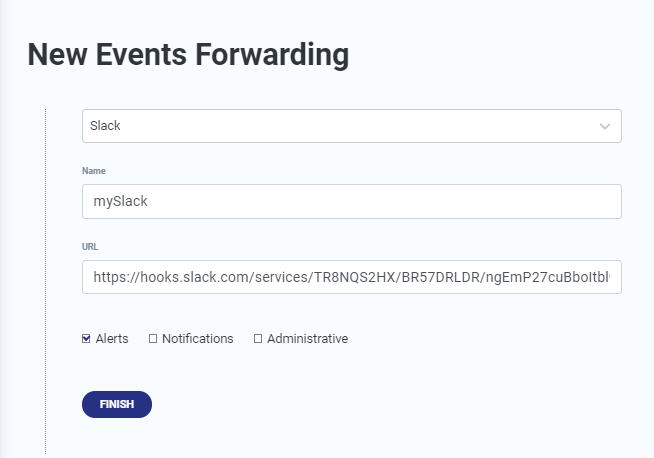Screen dimensions: 654x458
Task: Click the URL field label
Action: [x=90, y=247]
